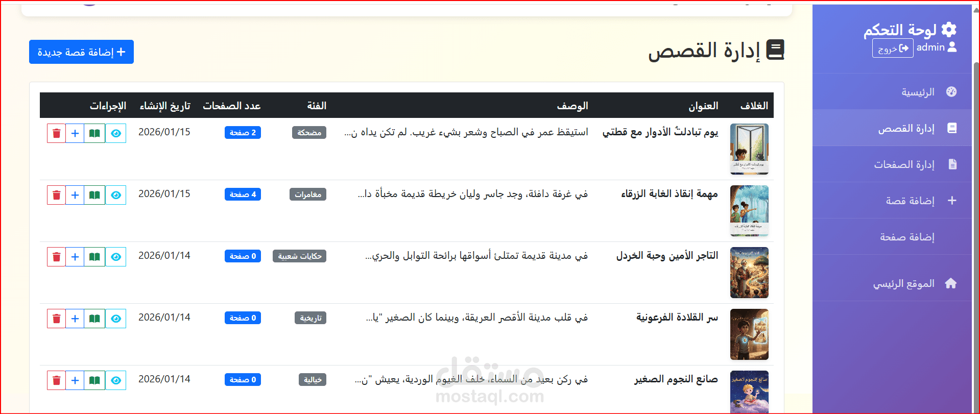Click the dashboard gauge icon for الرئيسية
Screen dimensions: 980x414
click(x=951, y=91)
